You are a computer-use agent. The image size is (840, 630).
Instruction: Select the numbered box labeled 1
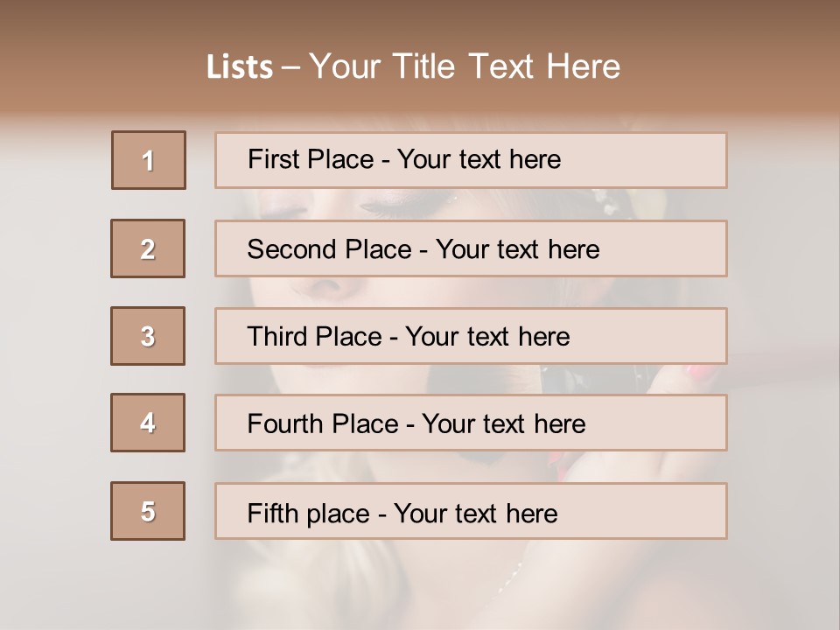[149, 160]
